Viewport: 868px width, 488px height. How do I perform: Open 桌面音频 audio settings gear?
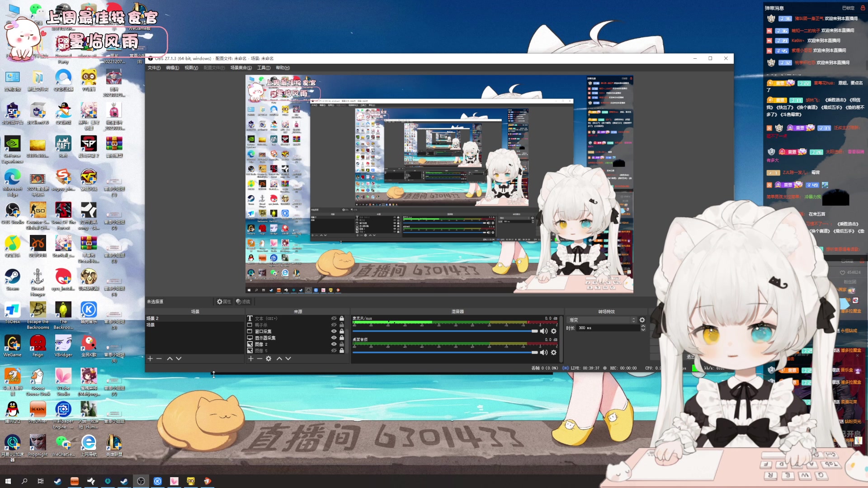point(554,352)
